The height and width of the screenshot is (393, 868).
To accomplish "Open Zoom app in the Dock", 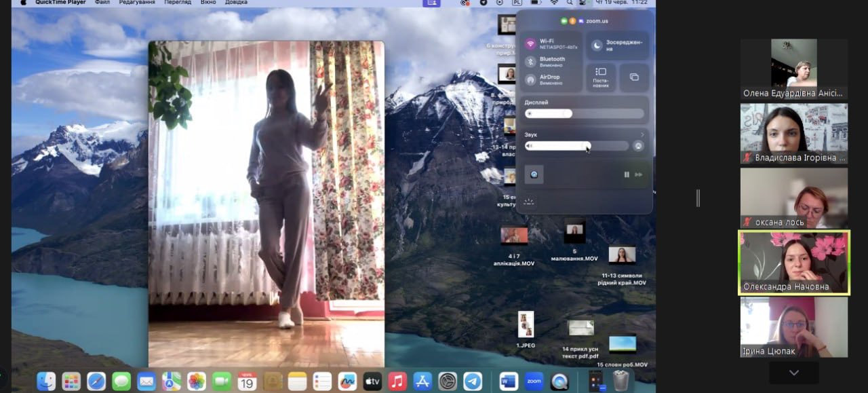I will [534, 381].
